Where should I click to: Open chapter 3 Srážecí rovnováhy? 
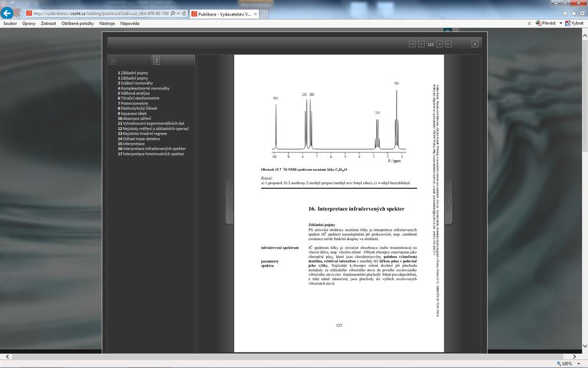136,83
